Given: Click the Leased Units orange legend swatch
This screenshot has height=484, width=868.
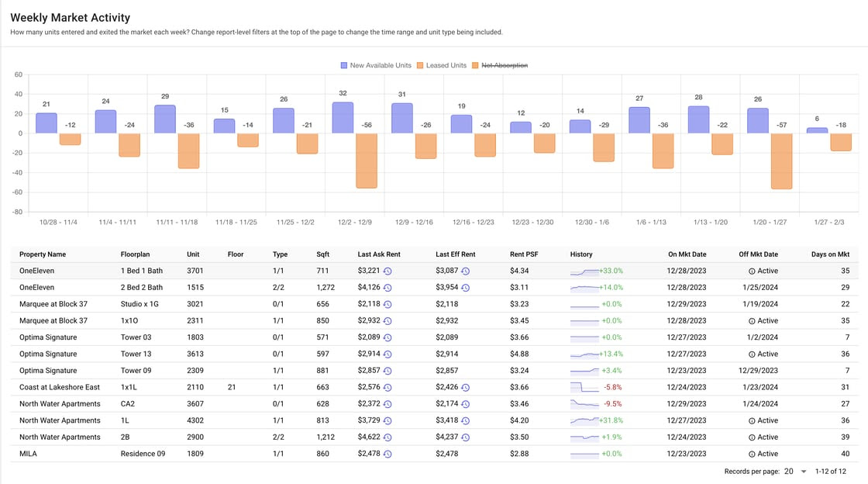Looking at the screenshot, I should 420,65.
